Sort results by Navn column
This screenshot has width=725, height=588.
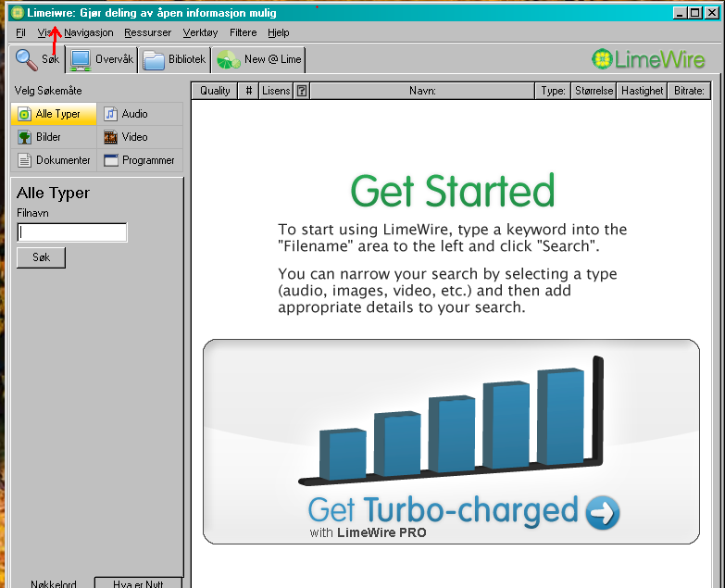tap(422, 91)
